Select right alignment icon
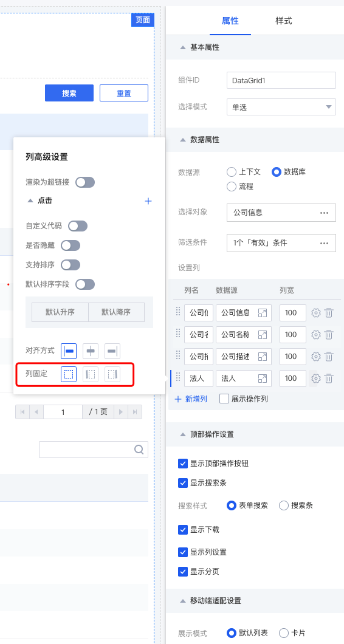 tap(112, 351)
